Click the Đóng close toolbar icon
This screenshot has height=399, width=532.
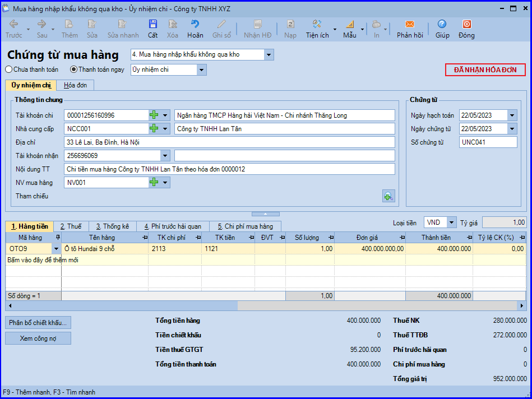click(466, 24)
